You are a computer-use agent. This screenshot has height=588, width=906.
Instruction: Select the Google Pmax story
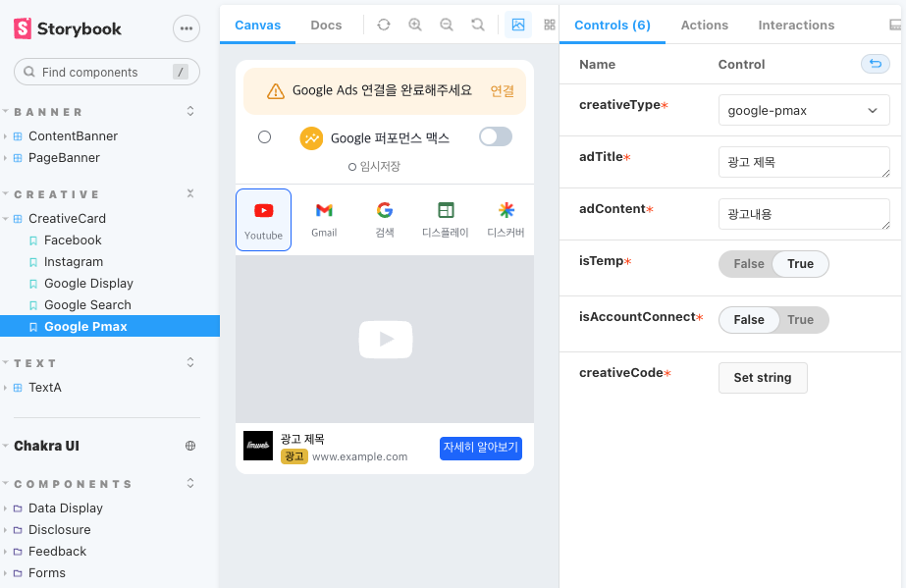point(110,326)
